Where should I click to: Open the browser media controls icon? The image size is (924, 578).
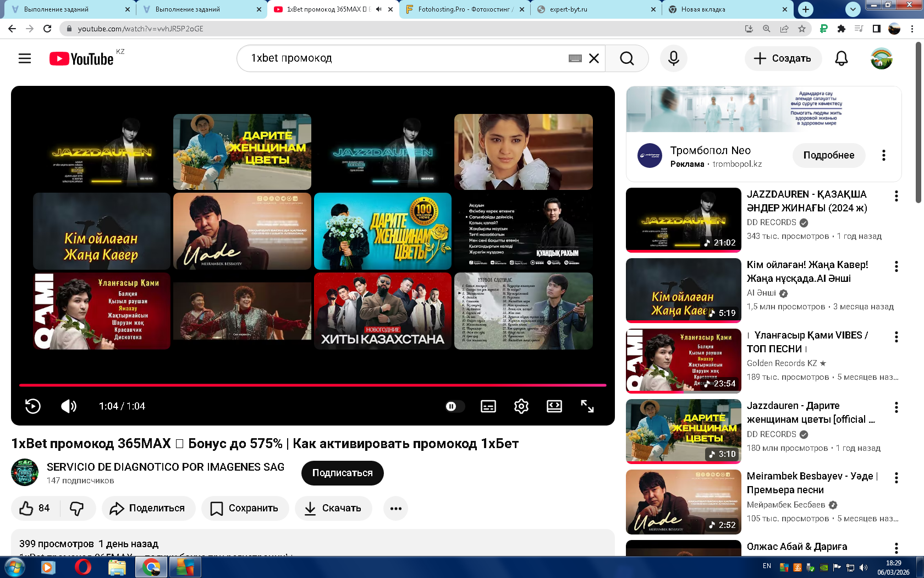859,29
